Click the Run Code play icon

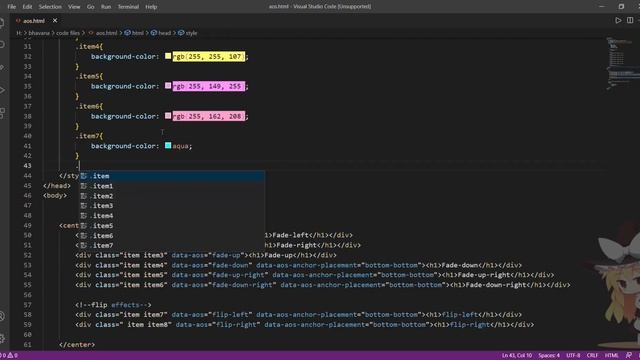pyautogui.click(x=618, y=20)
